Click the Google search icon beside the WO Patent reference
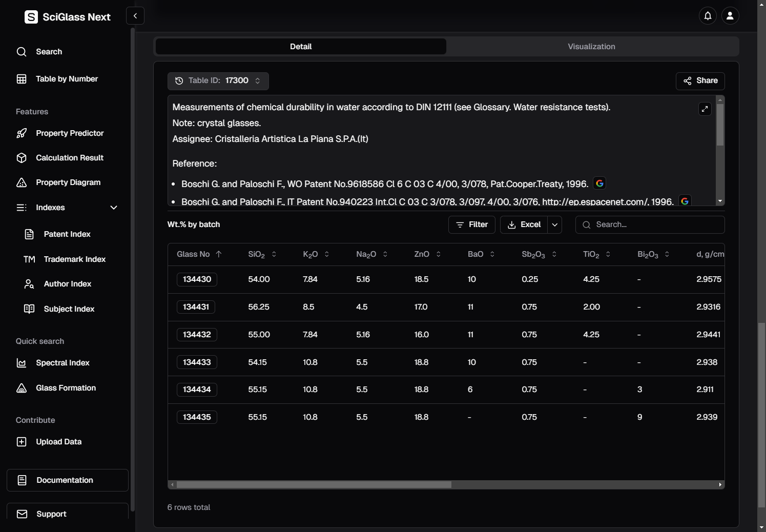The image size is (766, 532). pos(599,183)
